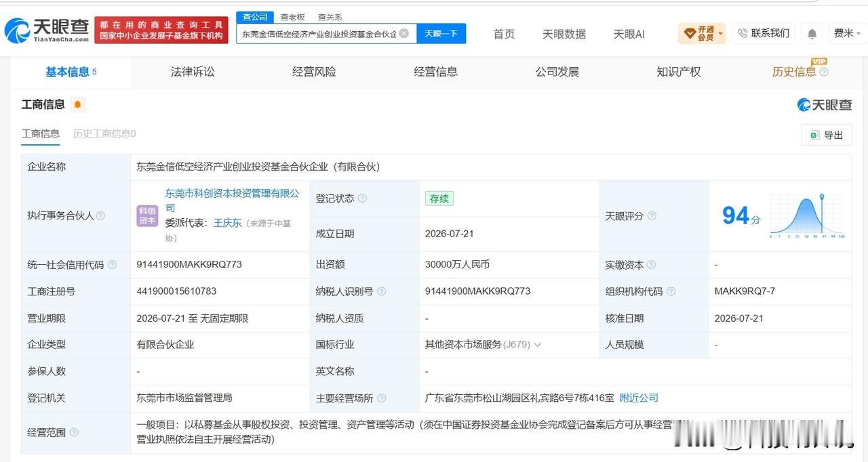The image size is (868, 462).
Task: Click help icon next to 组织机构代码
Action: [x=671, y=291]
